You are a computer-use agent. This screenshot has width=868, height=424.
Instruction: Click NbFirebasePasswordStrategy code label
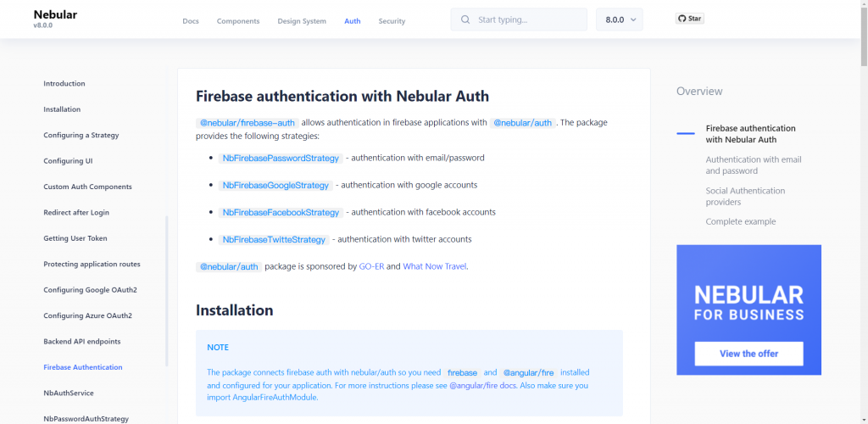pos(281,159)
